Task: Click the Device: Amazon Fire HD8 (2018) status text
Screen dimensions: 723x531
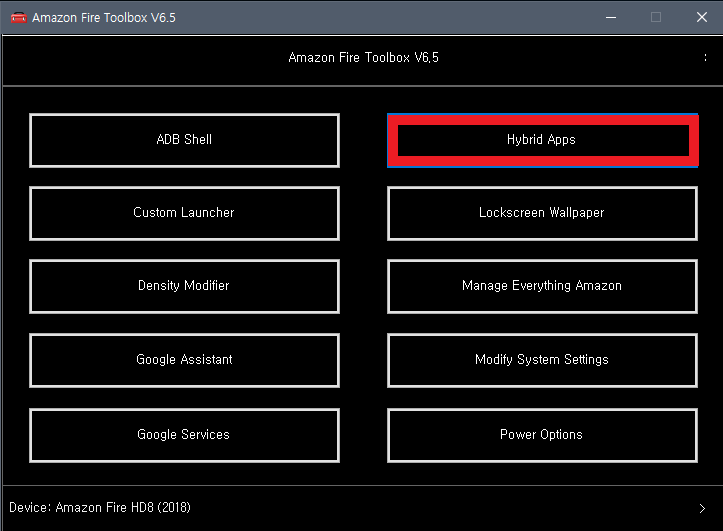Action: pos(100,507)
